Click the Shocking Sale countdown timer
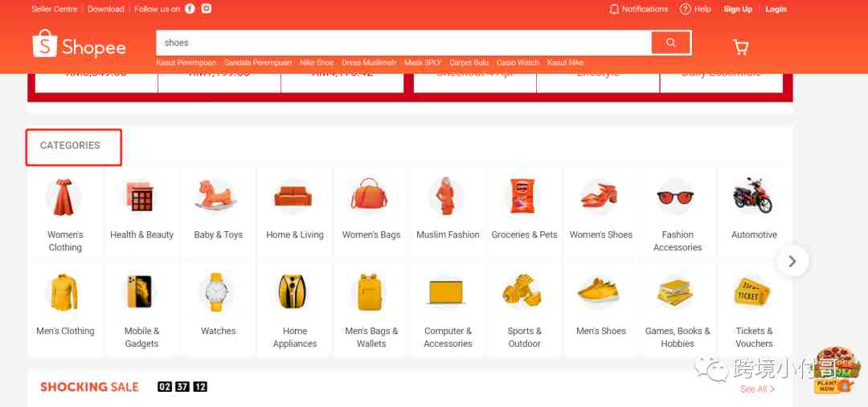 182,387
